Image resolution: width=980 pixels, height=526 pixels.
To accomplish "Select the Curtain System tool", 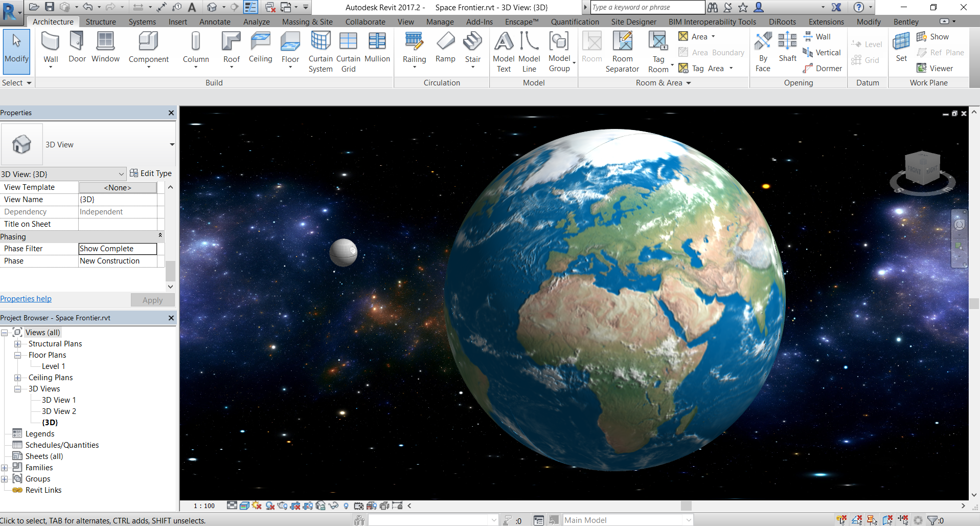I will coord(321,49).
